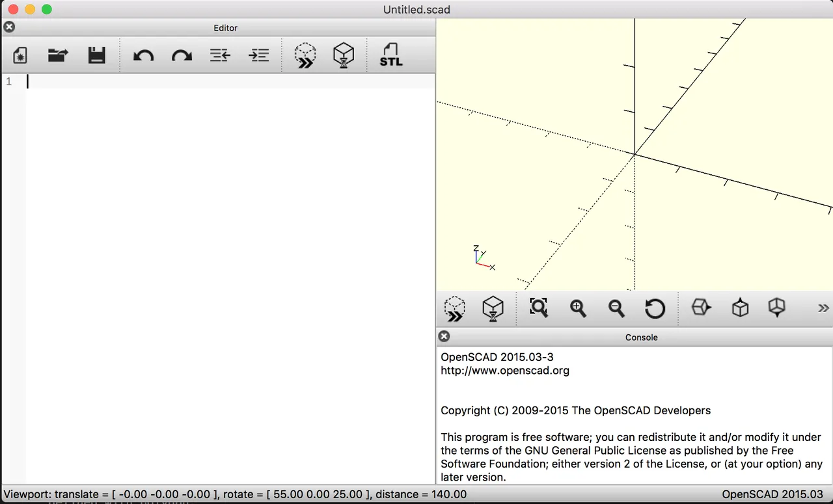
Task: Click the OpenSCAD 2015.03 status bar label
Action: coord(772,494)
